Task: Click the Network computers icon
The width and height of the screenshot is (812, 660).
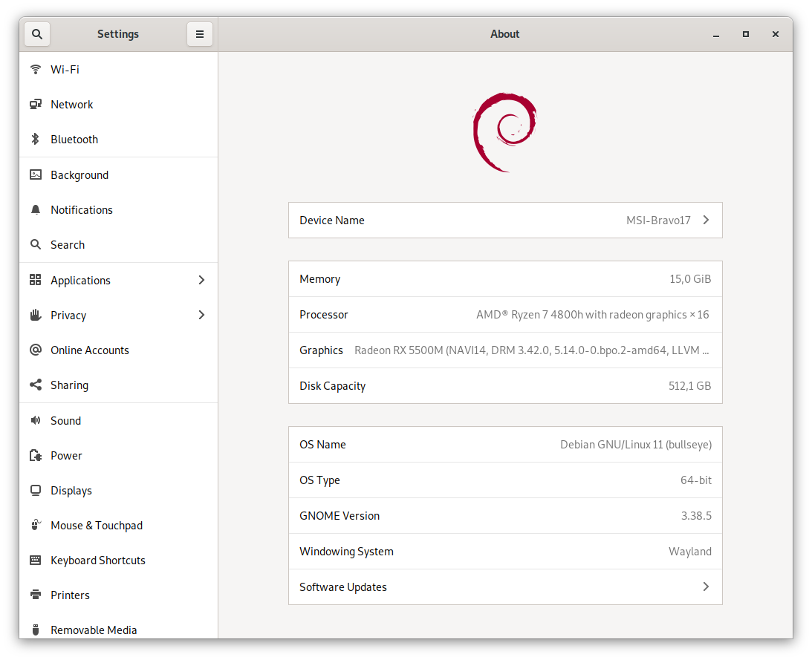Action: tap(35, 104)
